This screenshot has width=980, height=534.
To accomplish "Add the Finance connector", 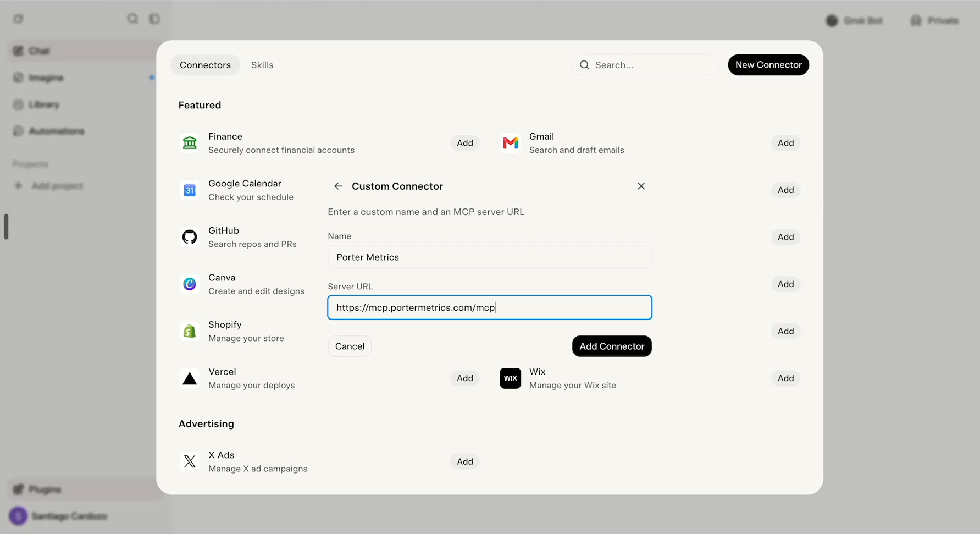I will pyautogui.click(x=465, y=143).
